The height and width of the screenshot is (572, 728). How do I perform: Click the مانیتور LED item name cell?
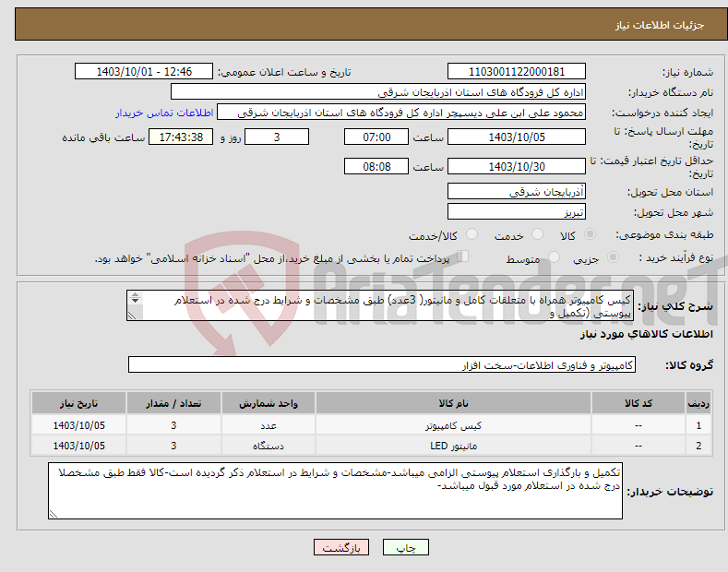454,446
